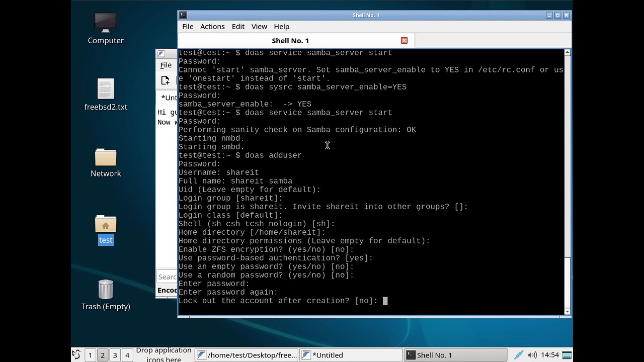This screenshot has width=644, height=362.
Task: Switch to desktop 3
Action: point(115,355)
